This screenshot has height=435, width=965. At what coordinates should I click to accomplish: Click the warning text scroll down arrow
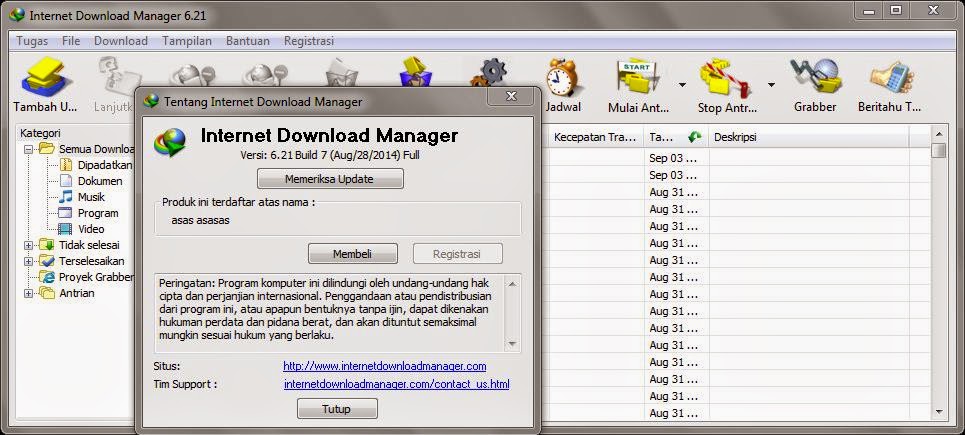coord(512,344)
